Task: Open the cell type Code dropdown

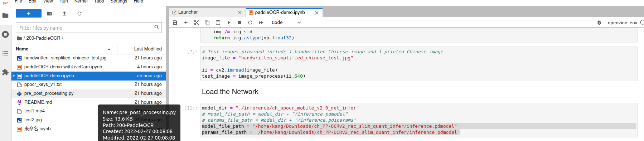Action: 286,23
